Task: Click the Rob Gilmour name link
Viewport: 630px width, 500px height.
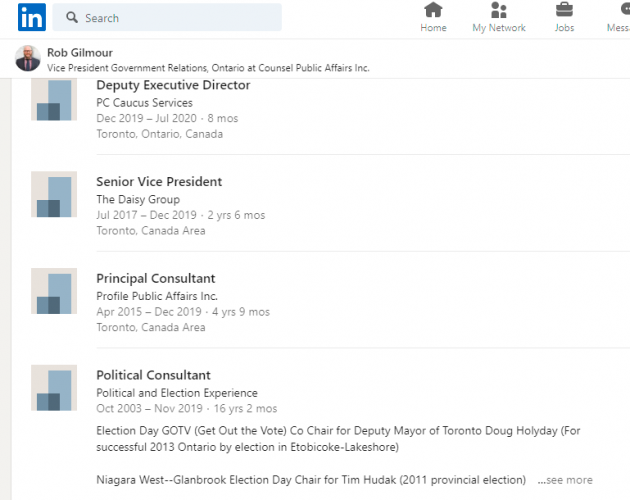Action: (x=80, y=53)
